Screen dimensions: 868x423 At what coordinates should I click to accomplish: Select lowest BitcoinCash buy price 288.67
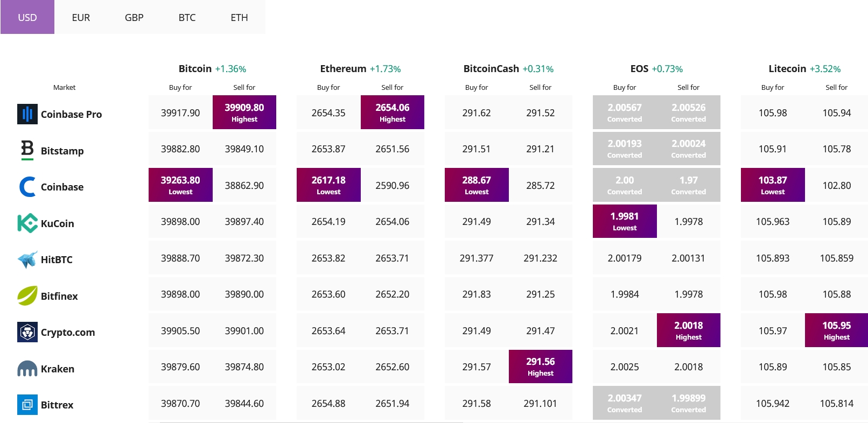(477, 185)
